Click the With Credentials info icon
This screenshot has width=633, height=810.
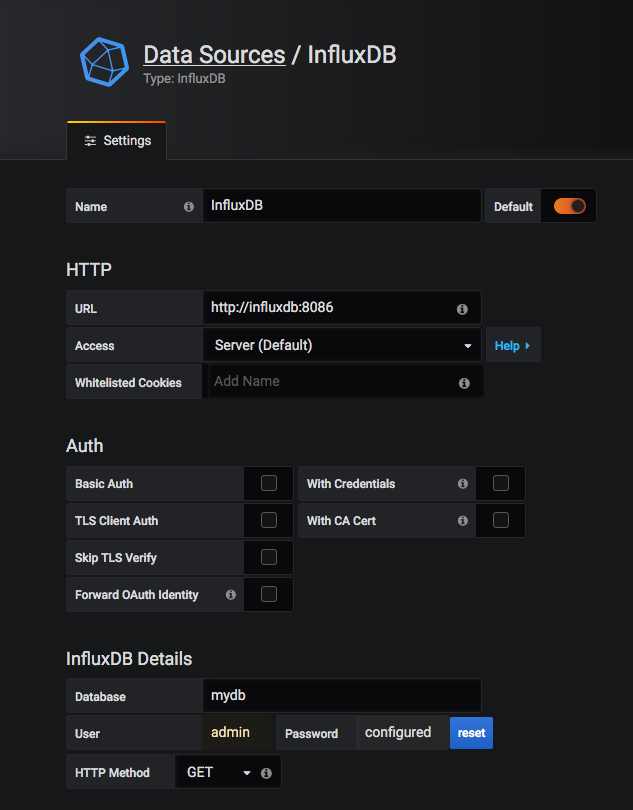(463, 484)
